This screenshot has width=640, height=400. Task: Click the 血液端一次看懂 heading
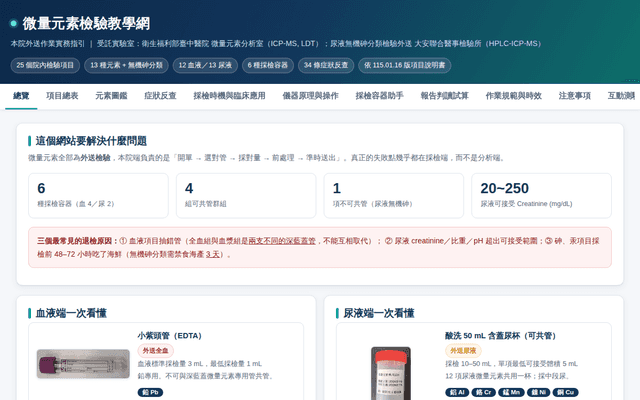tap(71, 313)
